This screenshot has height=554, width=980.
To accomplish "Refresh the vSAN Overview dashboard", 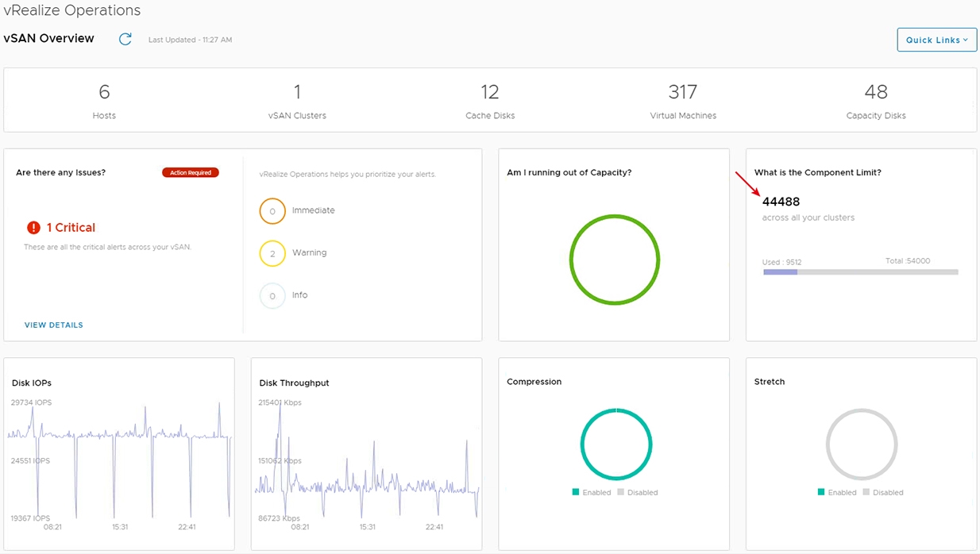I will click(125, 39).
